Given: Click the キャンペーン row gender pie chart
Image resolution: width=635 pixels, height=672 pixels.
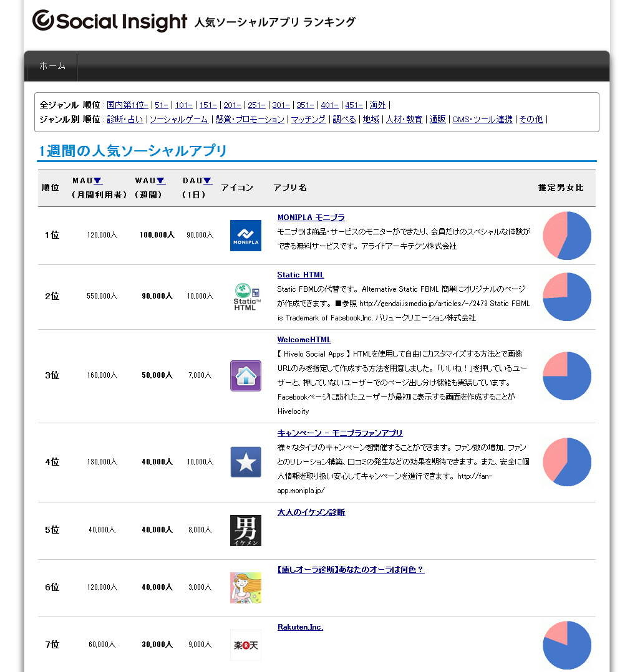Looking at the screenshot, I should (x=567, y=462).
